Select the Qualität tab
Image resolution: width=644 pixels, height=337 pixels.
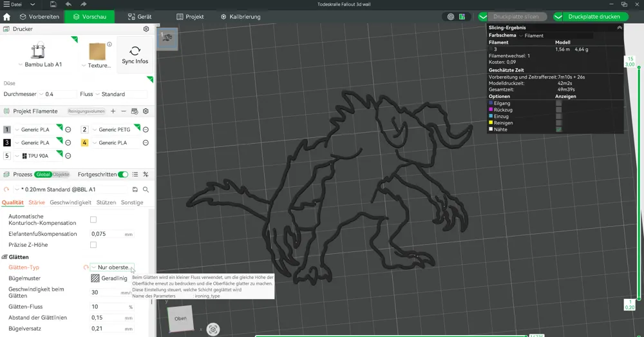13,202
